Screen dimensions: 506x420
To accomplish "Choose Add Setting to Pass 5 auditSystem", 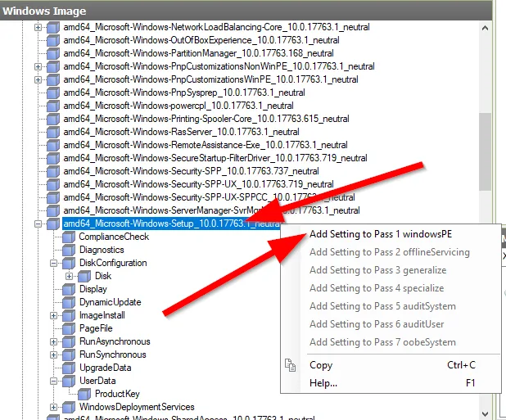I will click(x=391, y=306).
